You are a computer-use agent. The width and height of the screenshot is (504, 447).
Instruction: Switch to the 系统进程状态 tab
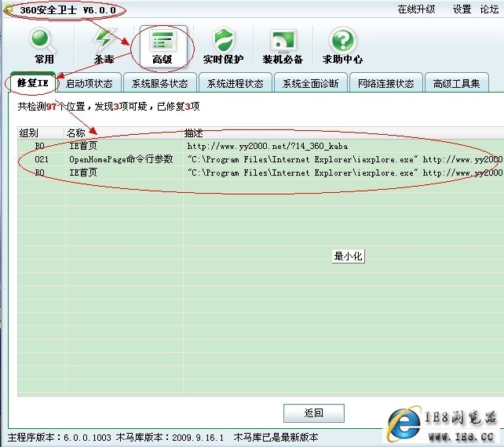(236, 83)
